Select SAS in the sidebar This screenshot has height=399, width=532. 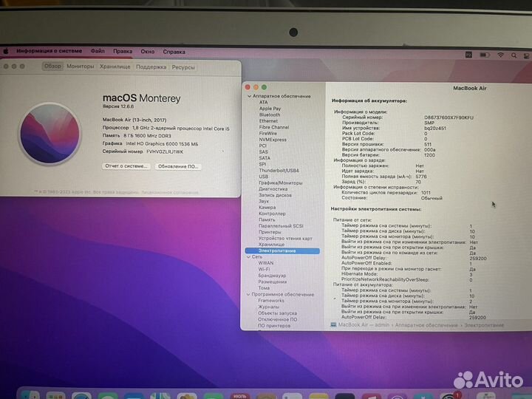coord(264,151)
